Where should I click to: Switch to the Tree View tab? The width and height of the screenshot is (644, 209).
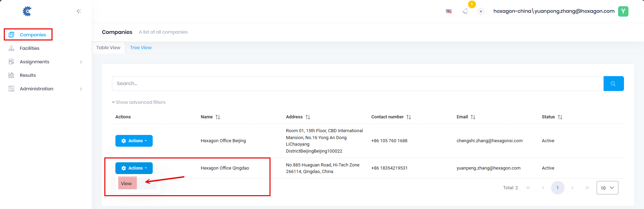(141, 48)
